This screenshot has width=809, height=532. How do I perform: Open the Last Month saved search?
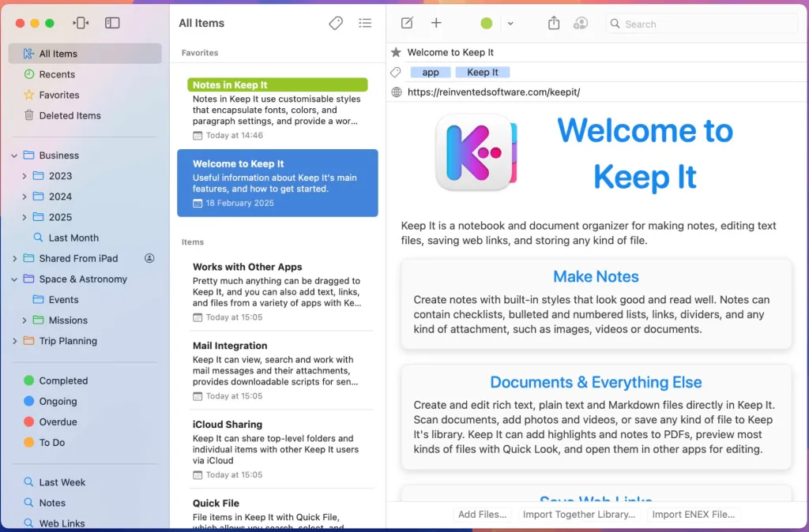coord(85,238)
